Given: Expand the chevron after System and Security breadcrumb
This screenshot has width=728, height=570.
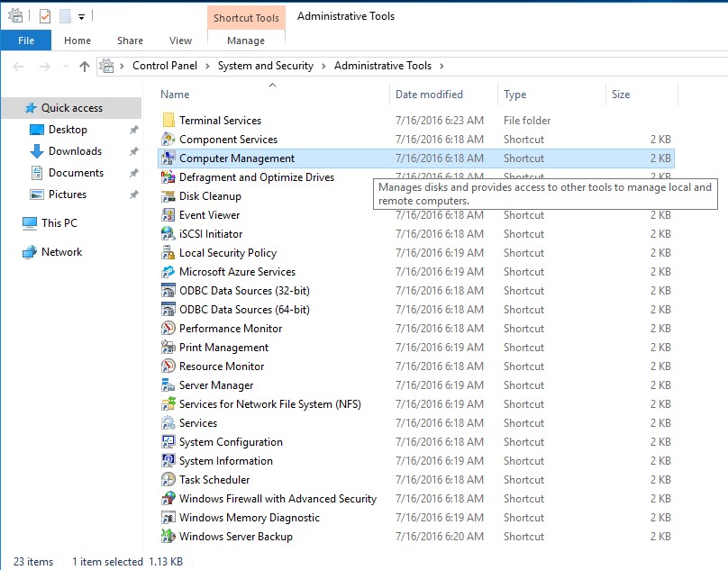Looking at the screenshot, I should (x=323, y=66).
